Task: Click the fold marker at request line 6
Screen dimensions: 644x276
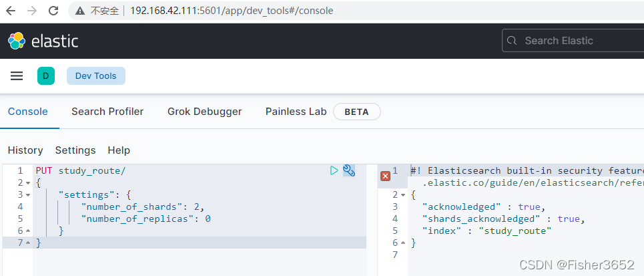Action: click(28, 231)
